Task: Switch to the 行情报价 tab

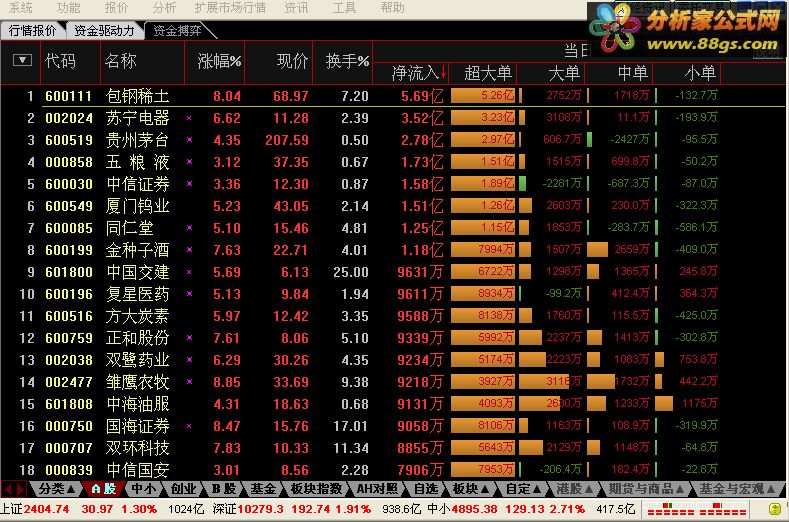Action: point(32,31)
